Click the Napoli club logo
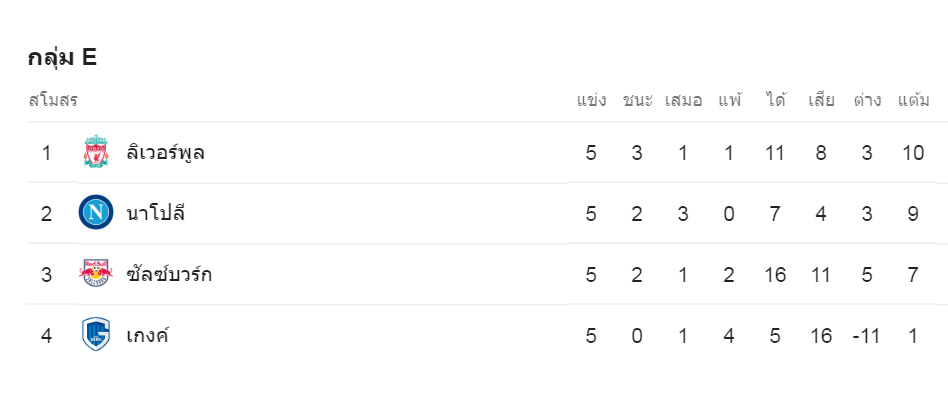This screenshot has width=948, height=402. tap(96, 213)
